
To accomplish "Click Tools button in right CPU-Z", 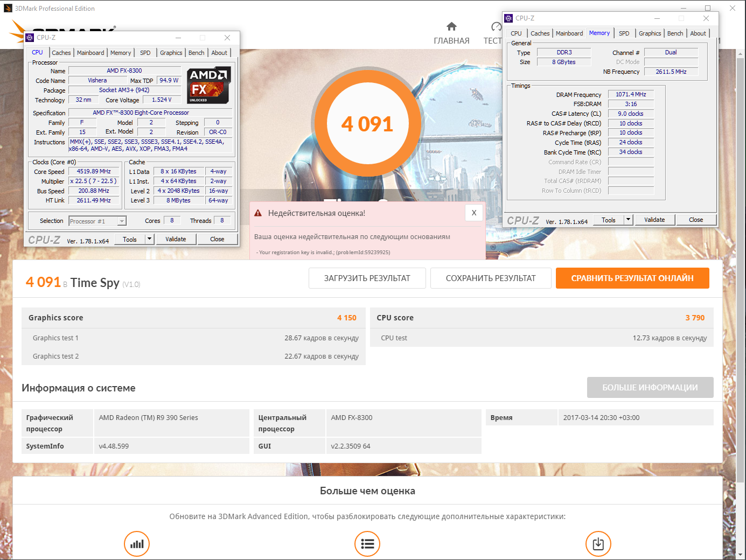I will click(609, 220).
